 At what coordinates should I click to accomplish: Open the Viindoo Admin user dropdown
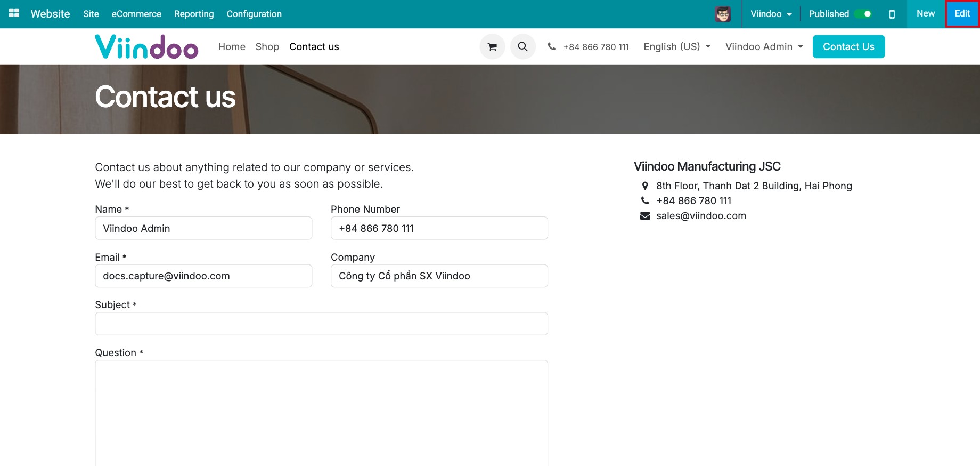764,47
